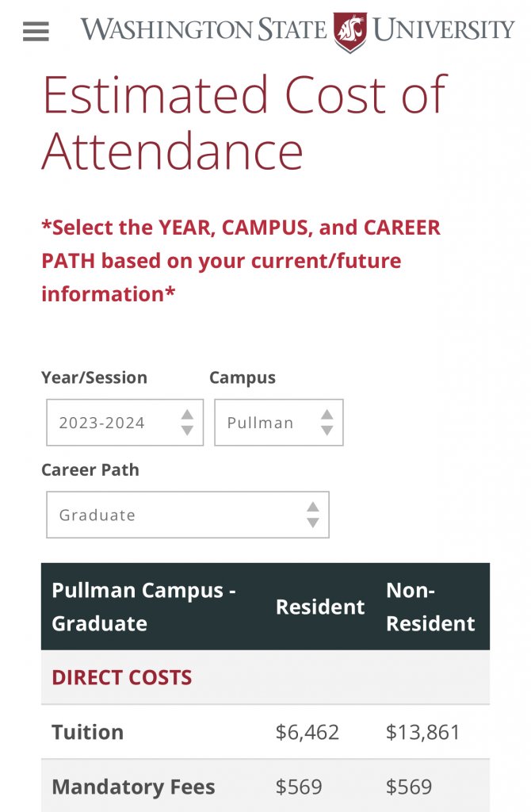Click the WSU cougar shield logo
Viewport: 531px width, 812px height.
click(350, 32)
